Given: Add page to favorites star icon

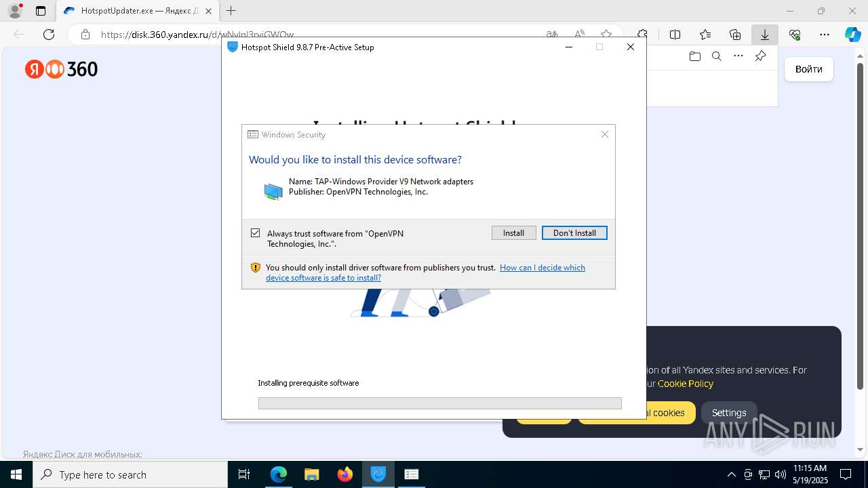Looking at the screenshot, I should point(606,35).
